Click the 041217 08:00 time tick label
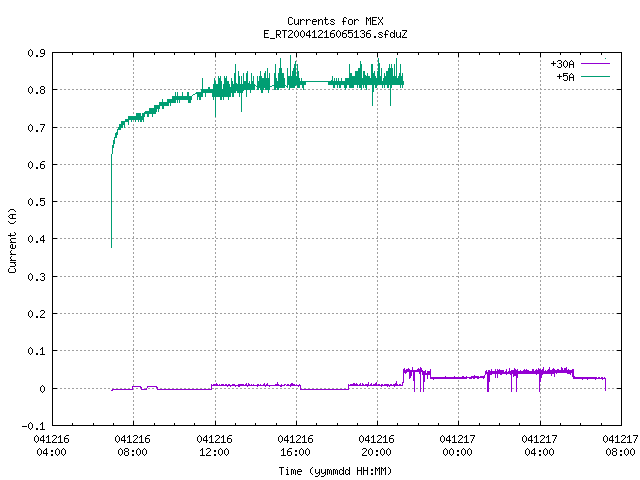This screenshot has height=480, width=640. tap(620, 446)
